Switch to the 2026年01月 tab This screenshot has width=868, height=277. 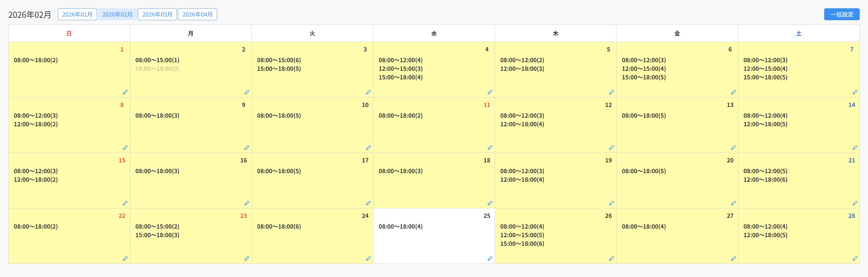(77, 14)
